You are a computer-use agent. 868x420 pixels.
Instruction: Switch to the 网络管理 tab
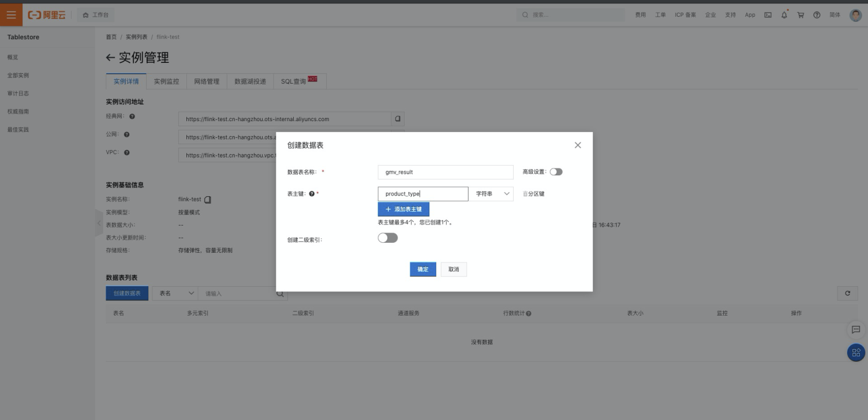click(x=207, y=81)
